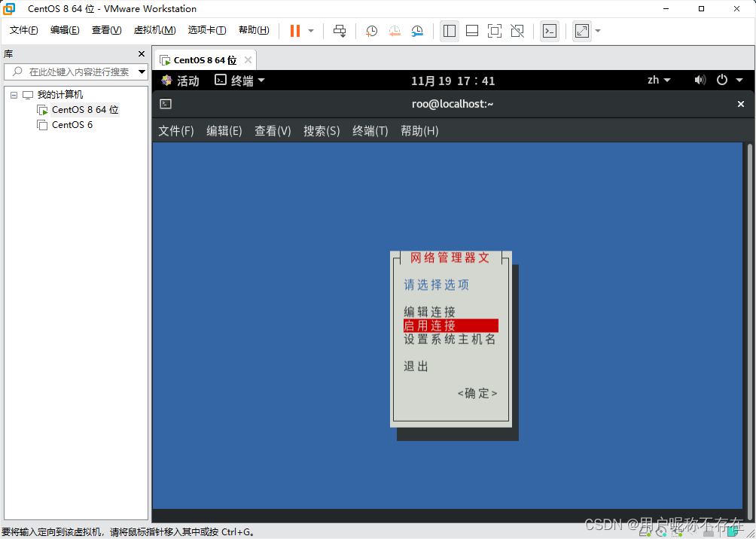Click the VMware pause VM icon
The image size is (756, 539).
tap(294, 31)
